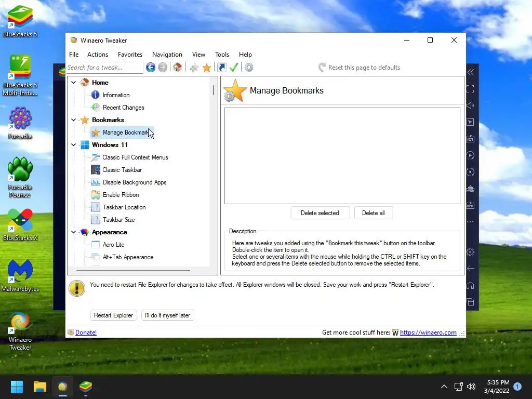
Task: Open bookmarks via gold star toolbar icon
Action: (207, 68)
